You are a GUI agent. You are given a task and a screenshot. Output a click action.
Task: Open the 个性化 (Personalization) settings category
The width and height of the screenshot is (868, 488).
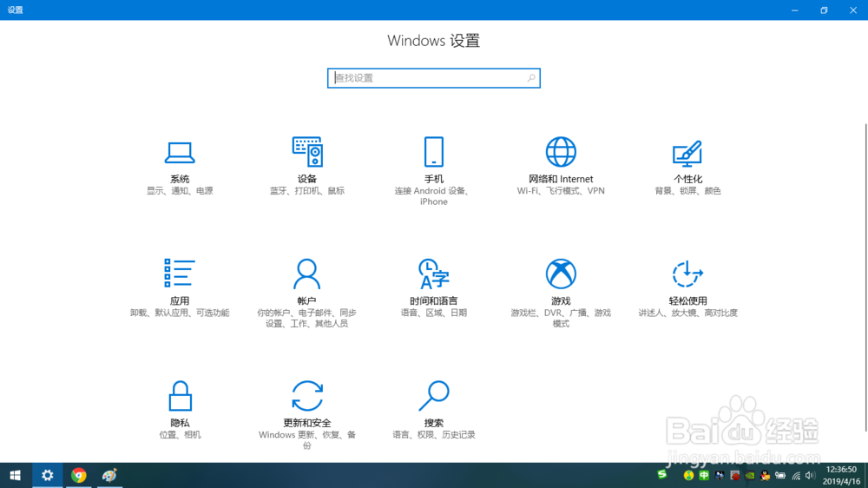pos(687,168)
